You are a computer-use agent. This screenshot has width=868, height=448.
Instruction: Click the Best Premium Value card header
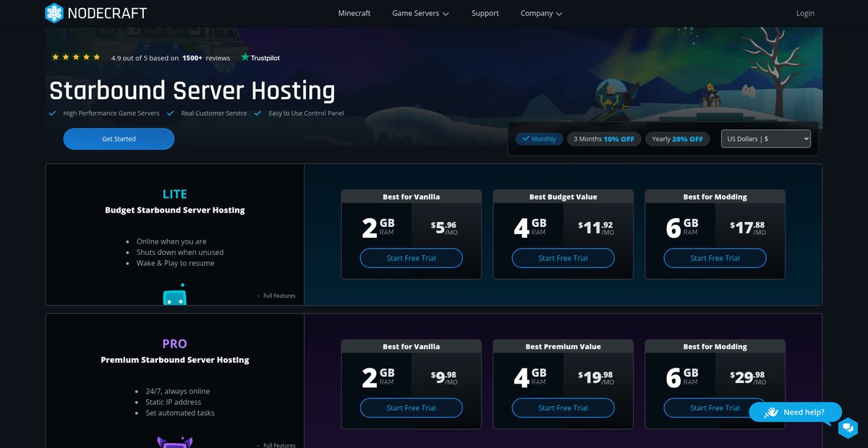click(x=563, y=346)
